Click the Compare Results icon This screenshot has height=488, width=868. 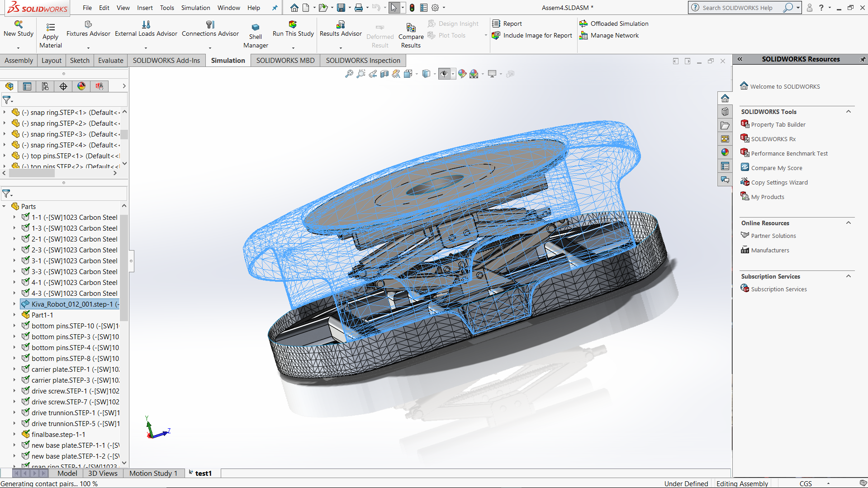[411, 28]
